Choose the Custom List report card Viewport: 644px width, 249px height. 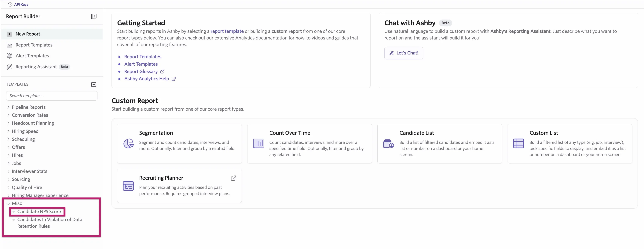(570, 144)
